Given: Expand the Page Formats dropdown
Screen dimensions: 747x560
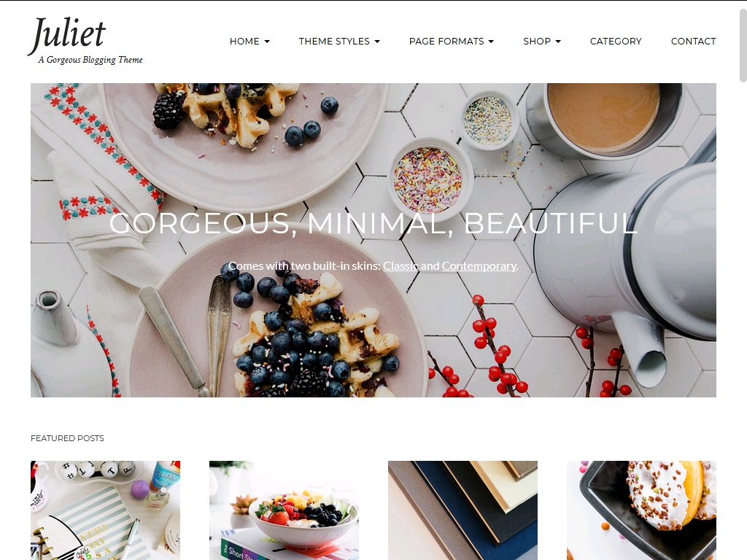Looking at the screenshot, I should pyautogui.click(x=451, y=42).
